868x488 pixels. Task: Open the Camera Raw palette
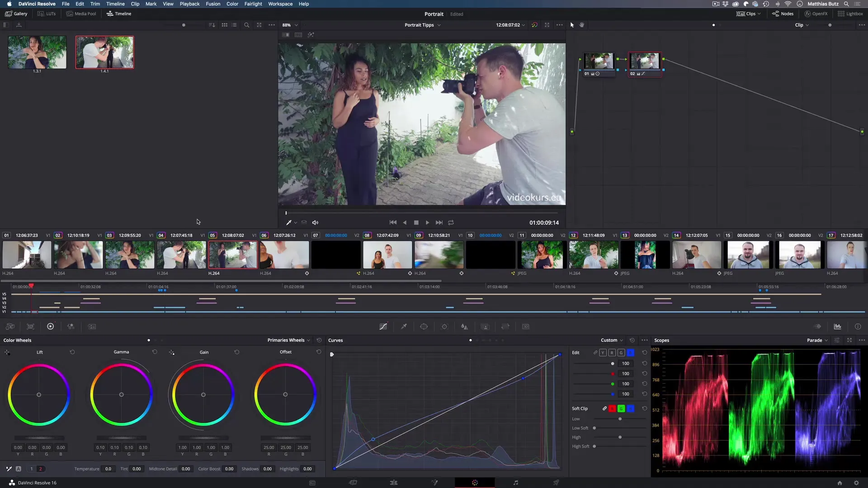pyautogui.click(x=10, y=327)
